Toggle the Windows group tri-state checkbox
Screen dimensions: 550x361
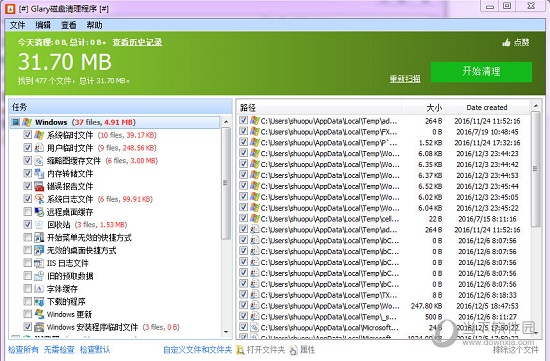(15, 122)
